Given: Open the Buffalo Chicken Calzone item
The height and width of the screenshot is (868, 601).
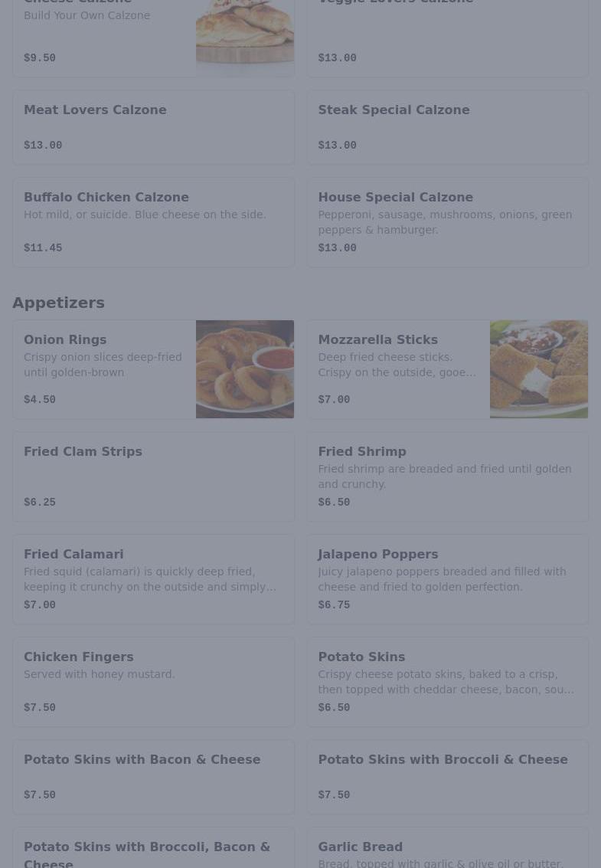Looking at the screenshot, I should pos(153,222).
